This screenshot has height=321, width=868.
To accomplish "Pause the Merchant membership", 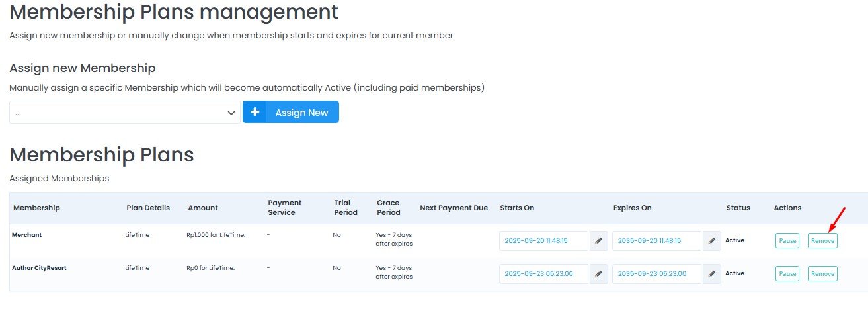I will pyautogui.click(x=787, y=241).
